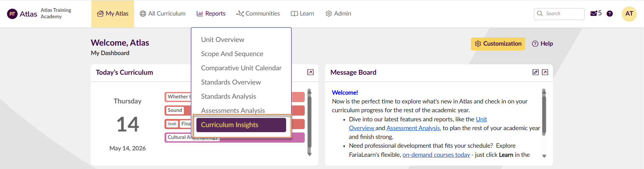Go to My Atlas home tab
Screen dimensions: 644x169
click(113, 14)
